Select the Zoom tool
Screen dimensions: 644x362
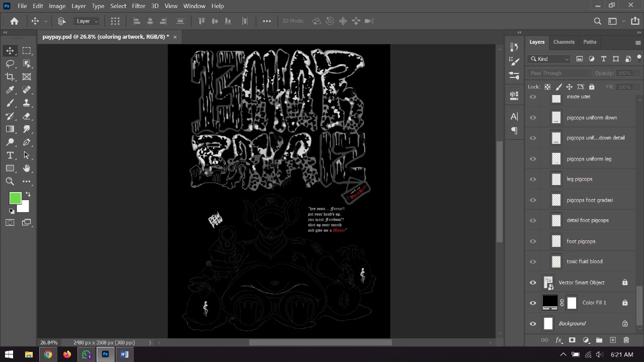pos(10,182)
